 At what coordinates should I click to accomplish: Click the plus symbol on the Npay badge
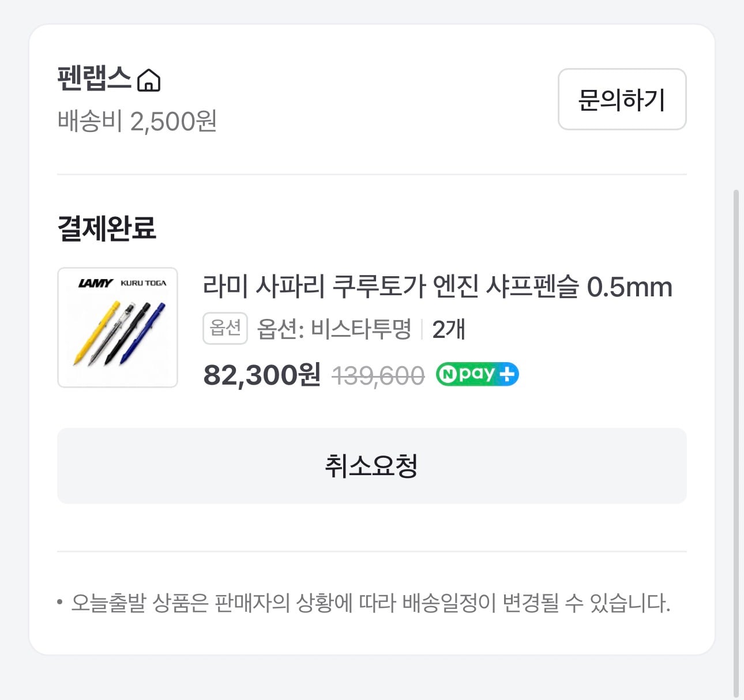506,375
